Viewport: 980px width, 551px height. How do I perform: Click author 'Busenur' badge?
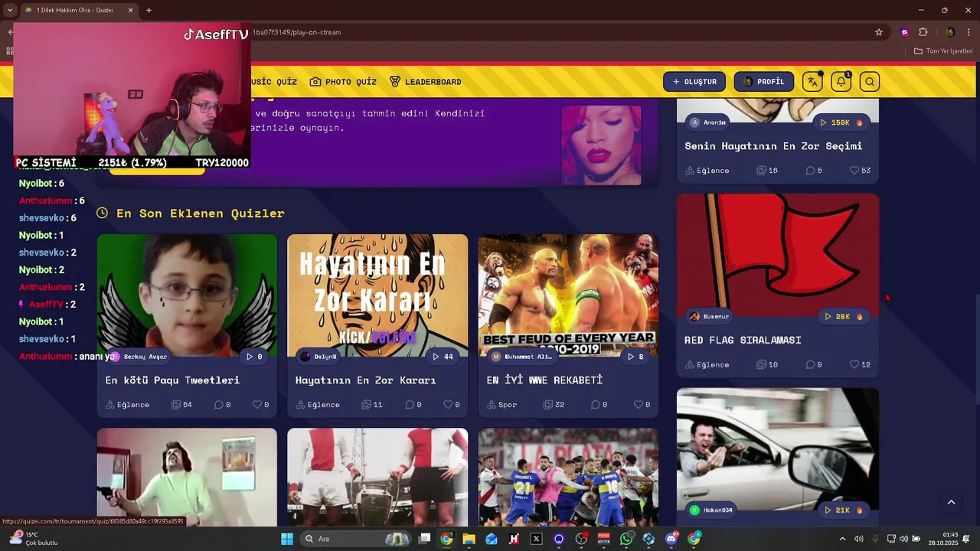click(x=709, y=317)
